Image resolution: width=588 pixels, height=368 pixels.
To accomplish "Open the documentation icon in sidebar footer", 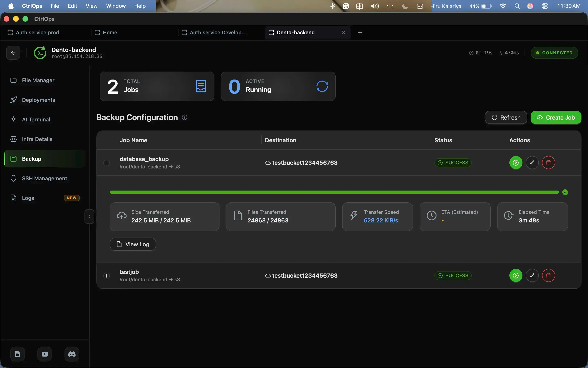I will click(x=18, y=354).
